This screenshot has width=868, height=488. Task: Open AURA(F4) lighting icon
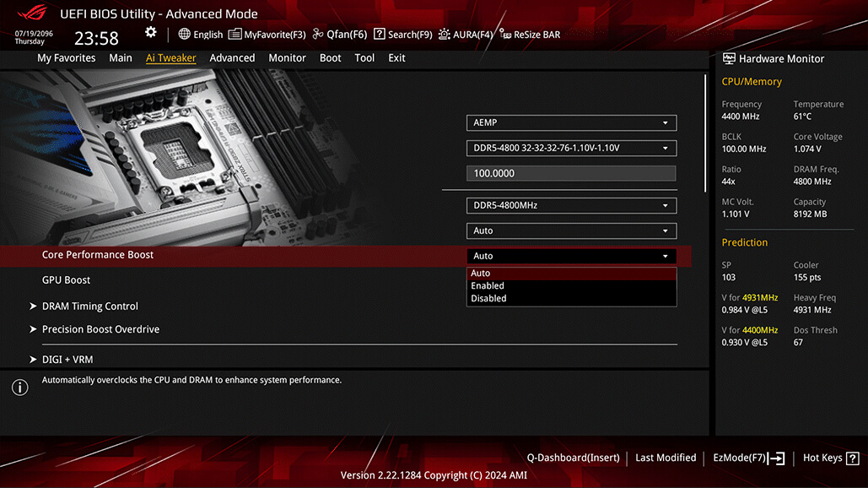click(x=444, y=35)
